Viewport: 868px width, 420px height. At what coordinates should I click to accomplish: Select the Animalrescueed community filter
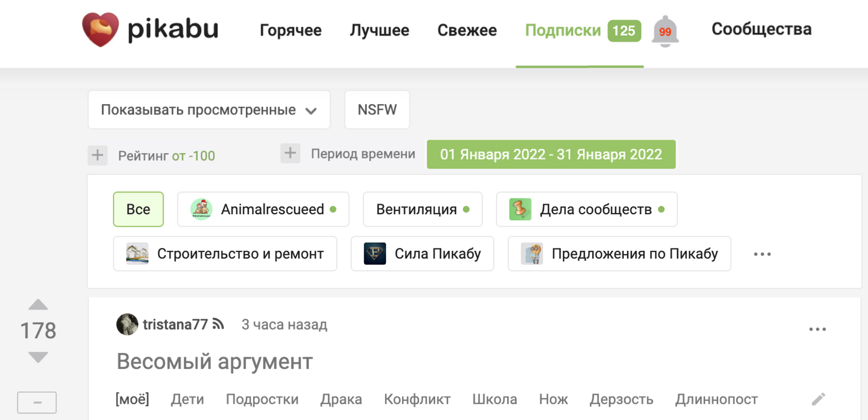(263, 209)
